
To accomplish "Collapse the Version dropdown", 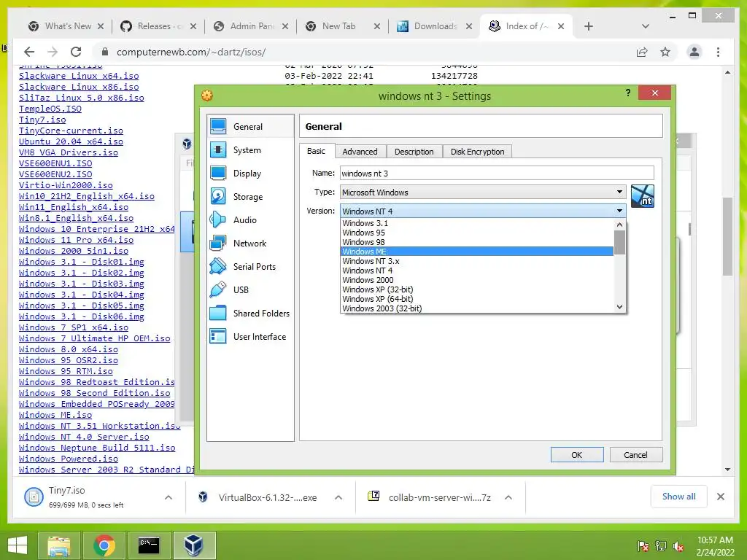I will (x=619, y=211).
